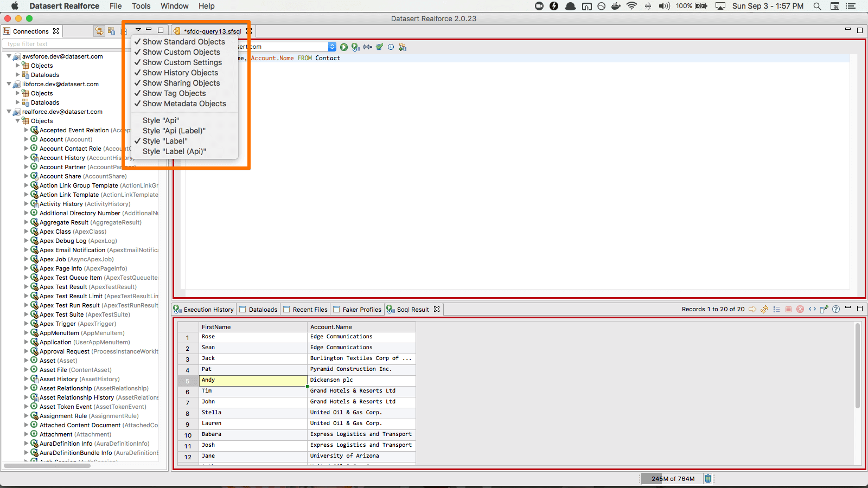The height and width of the screenshot is (488, 868).
Task: Click the pin result view icon
Action: pyautogui.click(x=824, y=309)
